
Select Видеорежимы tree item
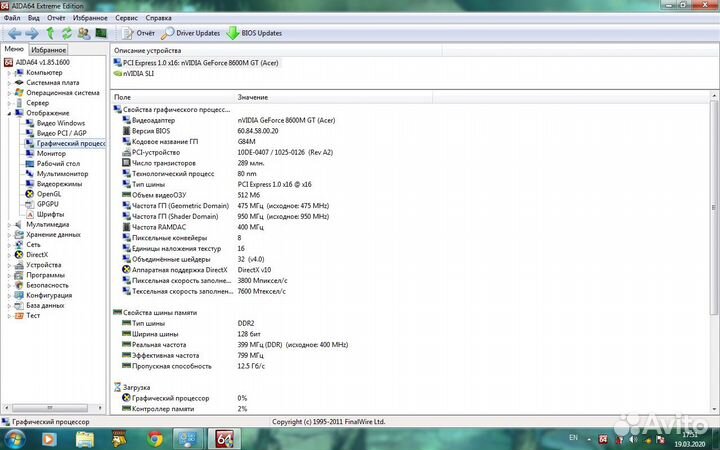click(59, 184)
